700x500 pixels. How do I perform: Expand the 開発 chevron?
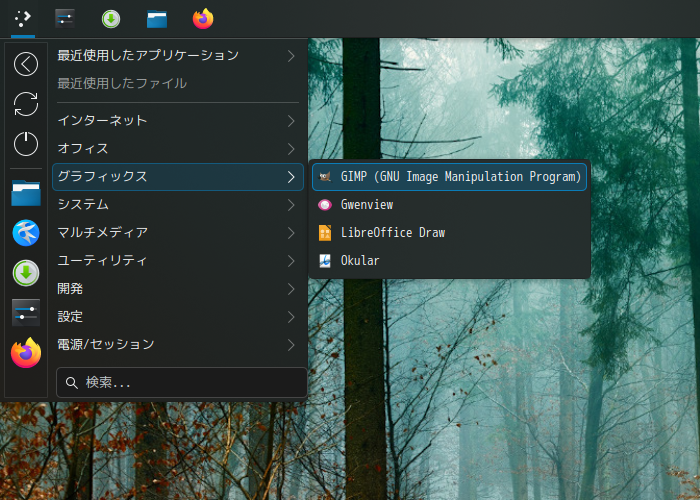[291, 289]
